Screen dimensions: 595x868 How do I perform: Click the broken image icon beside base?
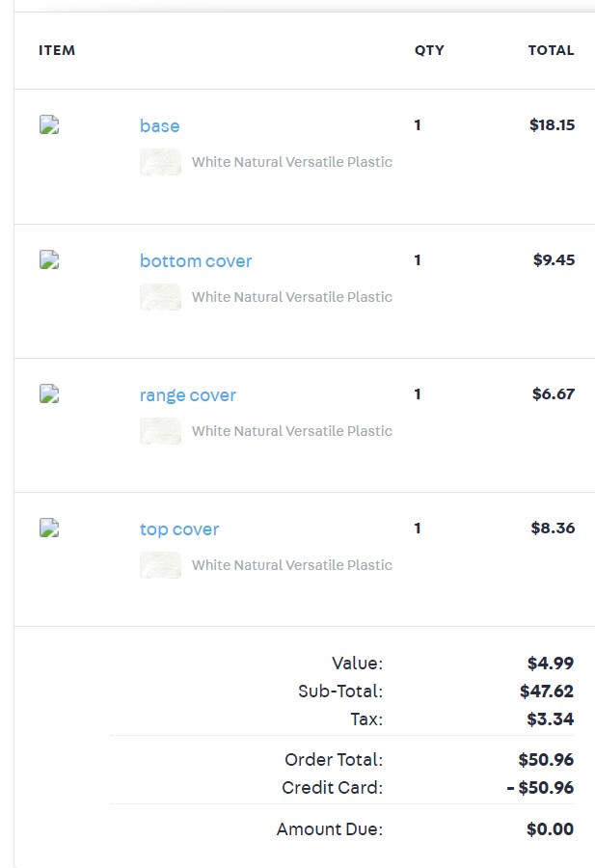[49, 124]
